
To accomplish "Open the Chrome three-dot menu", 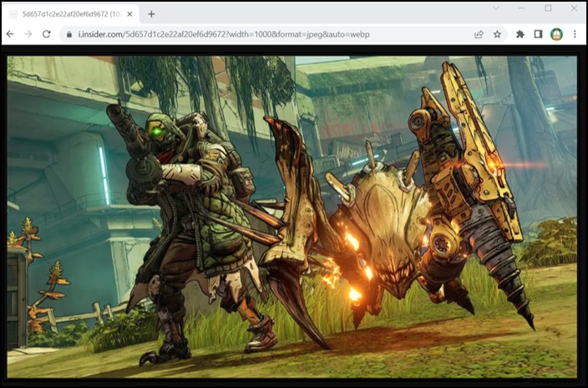I will (575, 34).
